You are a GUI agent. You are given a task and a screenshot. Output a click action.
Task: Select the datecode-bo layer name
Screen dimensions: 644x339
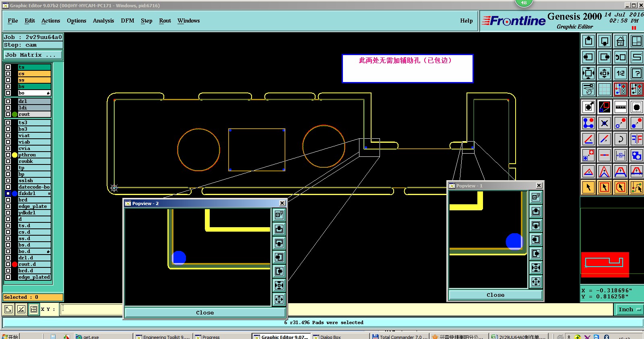[x=34, y=187]
